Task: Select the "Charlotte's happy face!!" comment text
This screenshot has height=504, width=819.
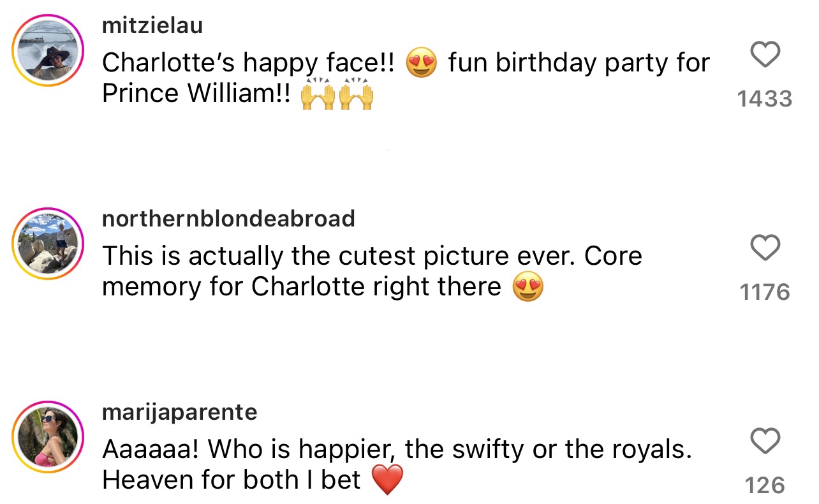Action: [249, 63]
